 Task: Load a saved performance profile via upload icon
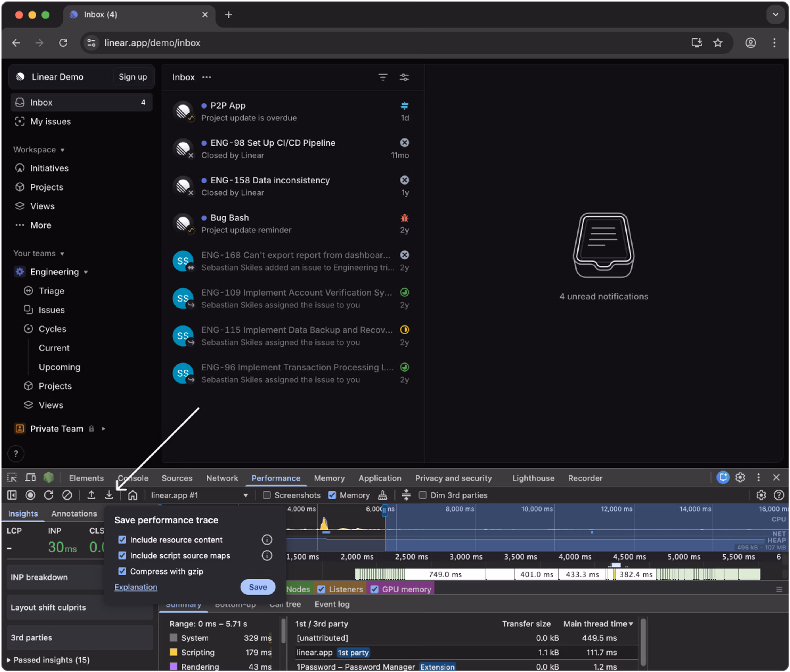click(x=91, y=495)
